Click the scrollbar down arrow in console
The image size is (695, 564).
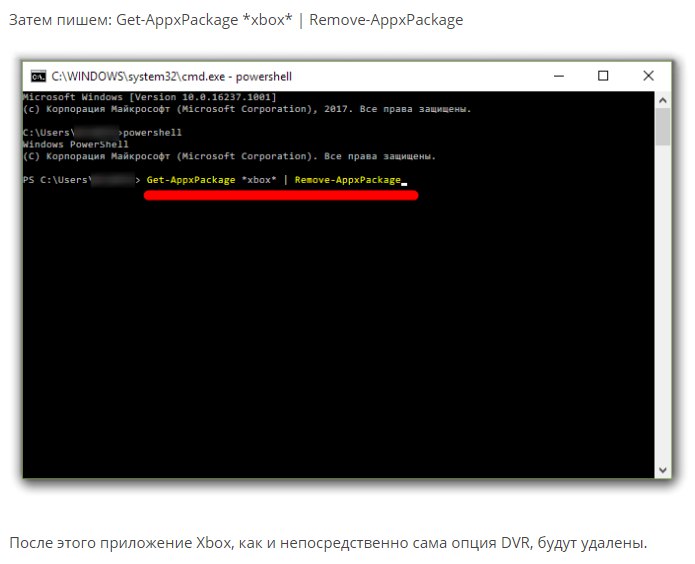[663, 469]
